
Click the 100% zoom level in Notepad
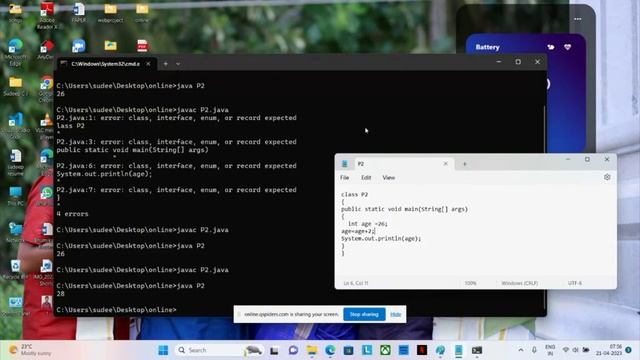(470, 283)
